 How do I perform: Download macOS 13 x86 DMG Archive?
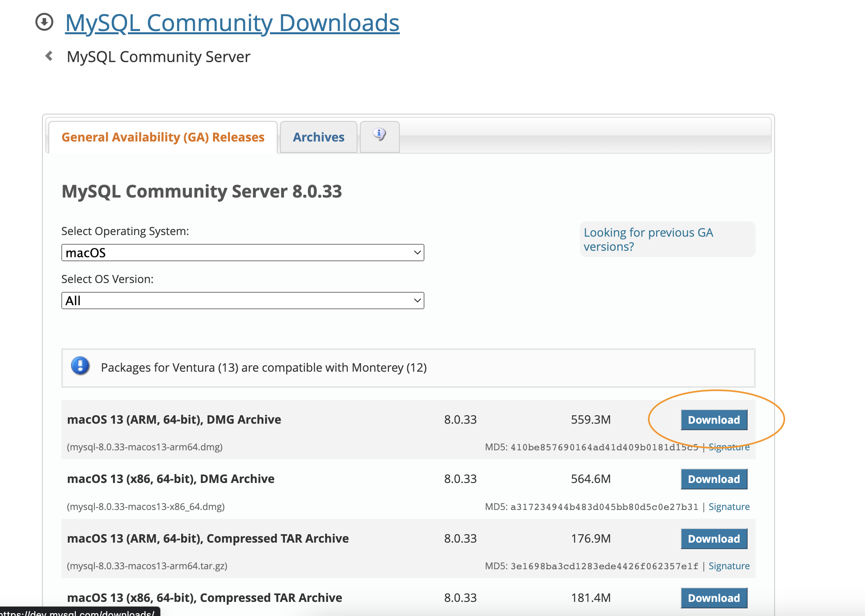pos(714,479)
